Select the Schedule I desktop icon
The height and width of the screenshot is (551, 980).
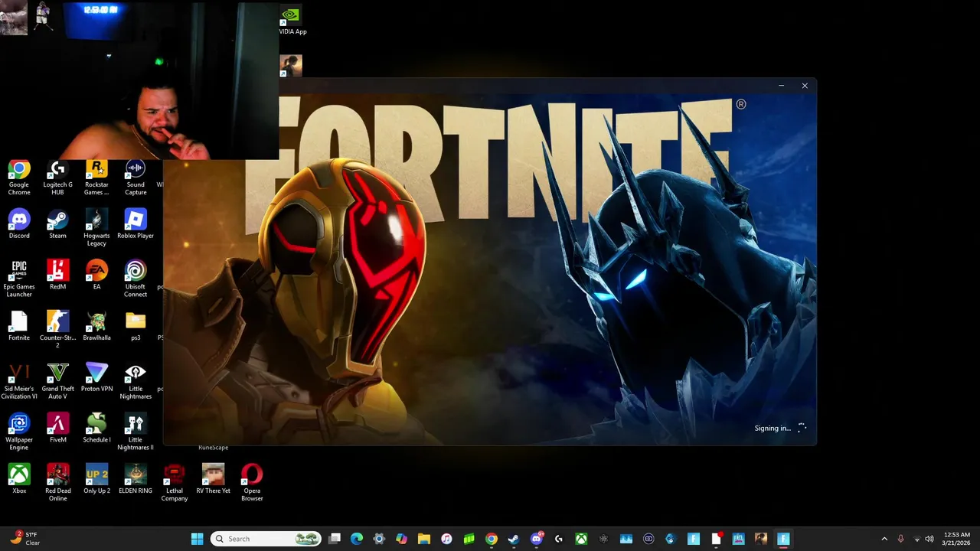[96, 428]
